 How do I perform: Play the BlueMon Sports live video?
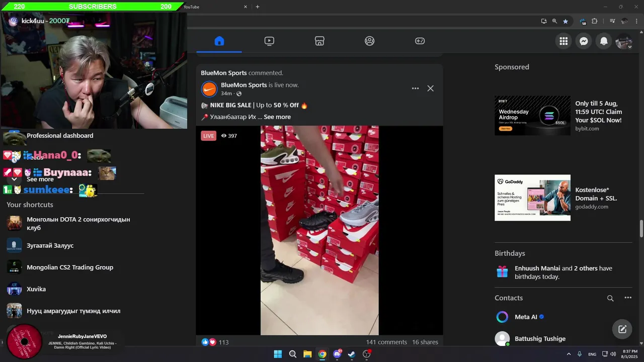pyautogui.click(x=319, y=230)
